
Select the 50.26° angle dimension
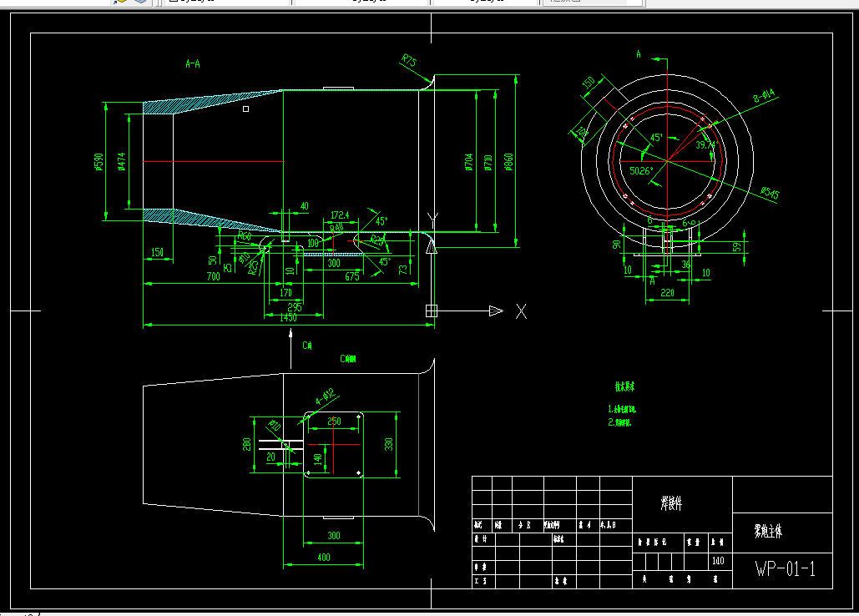click(x=641, y=171)
